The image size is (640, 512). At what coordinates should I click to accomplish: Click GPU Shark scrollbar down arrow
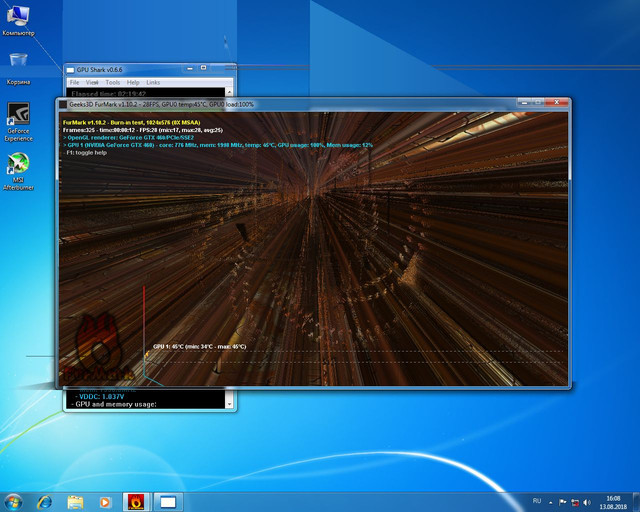(x=229, y=404)
